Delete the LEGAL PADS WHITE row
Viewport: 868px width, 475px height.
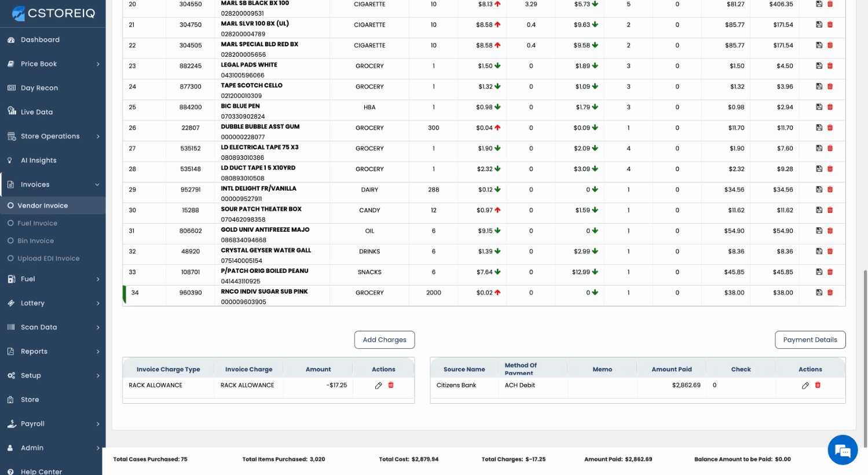tap(830, 66)
